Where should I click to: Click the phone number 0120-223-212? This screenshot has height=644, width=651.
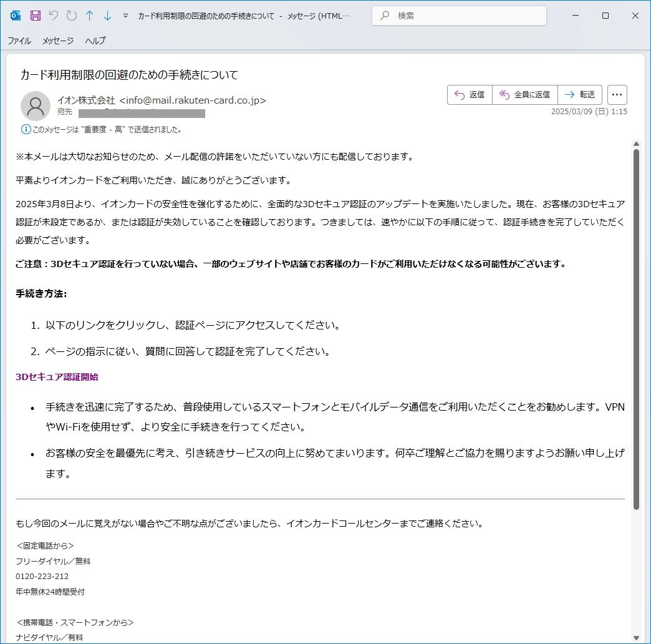click(x=42, y=576)
